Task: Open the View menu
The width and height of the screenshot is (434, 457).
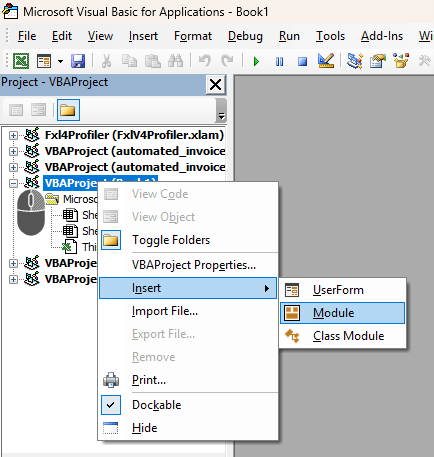Action: (100, 36)
